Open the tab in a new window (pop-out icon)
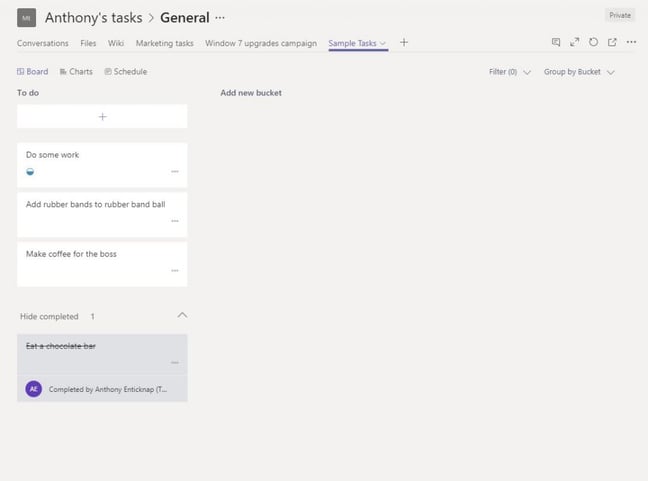The width and height of the screenshot is (648, 481). coord(612,43)
